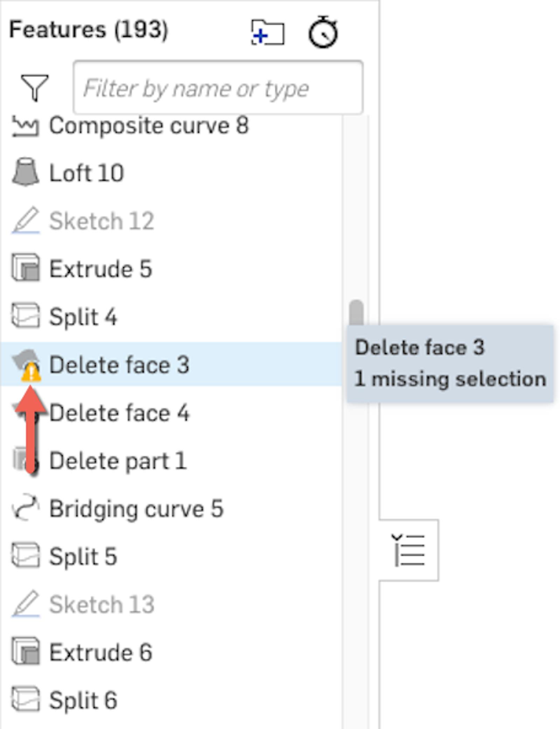Screen dimensions: 560x729
Task: Toggle the feature list panel tab
Action: click(408, 550)
